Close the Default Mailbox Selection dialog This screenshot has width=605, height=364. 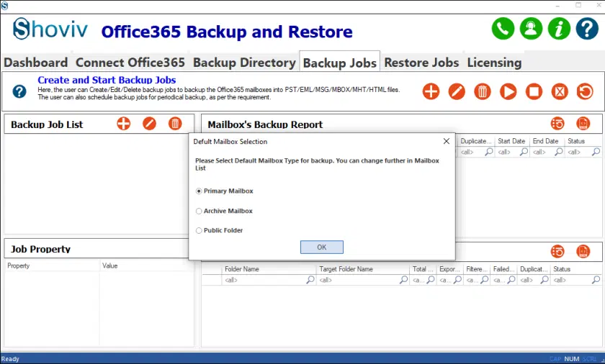[447, 142]
